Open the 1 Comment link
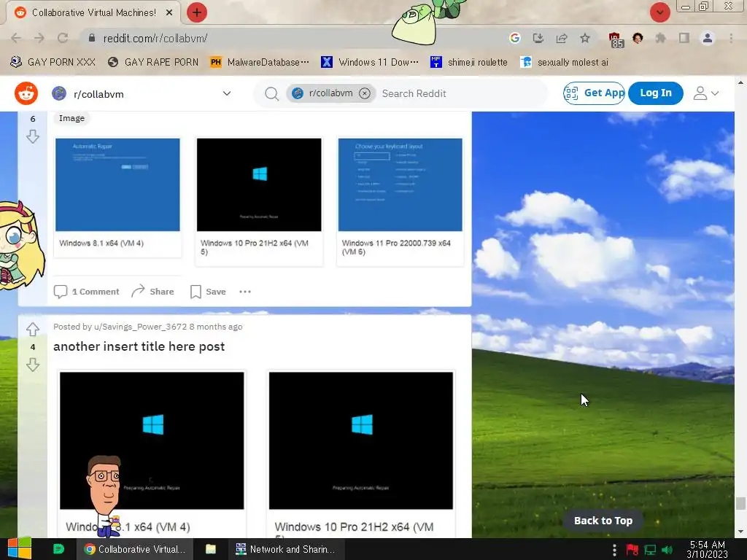 pos(86,292)
